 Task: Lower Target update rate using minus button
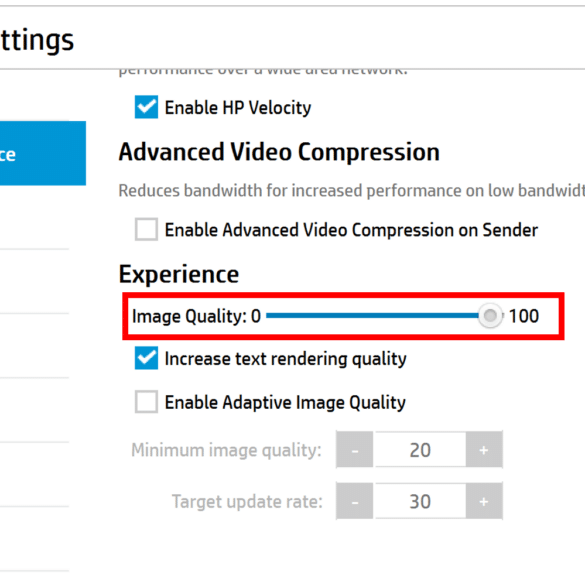click(354, 501)
